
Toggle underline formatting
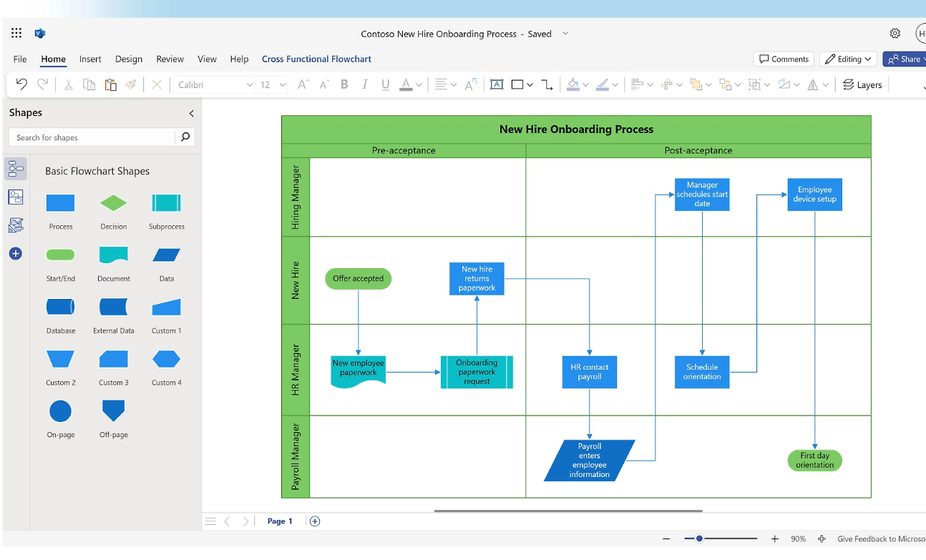(385, 84)
